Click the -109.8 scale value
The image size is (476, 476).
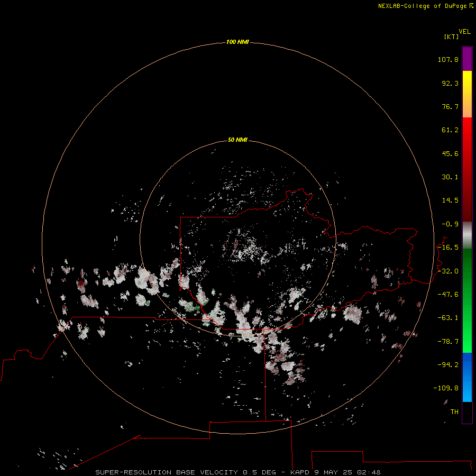click(446, 388)
